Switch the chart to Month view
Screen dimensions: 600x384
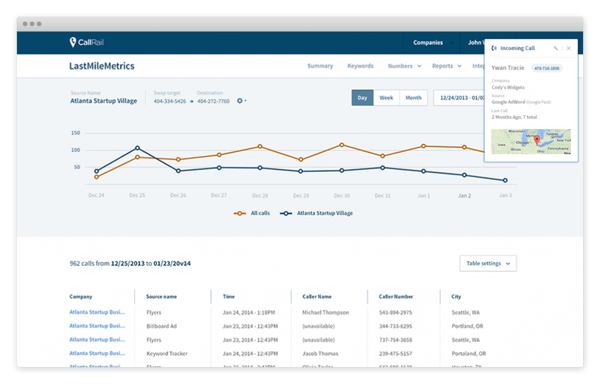click(x=413, y=98)
